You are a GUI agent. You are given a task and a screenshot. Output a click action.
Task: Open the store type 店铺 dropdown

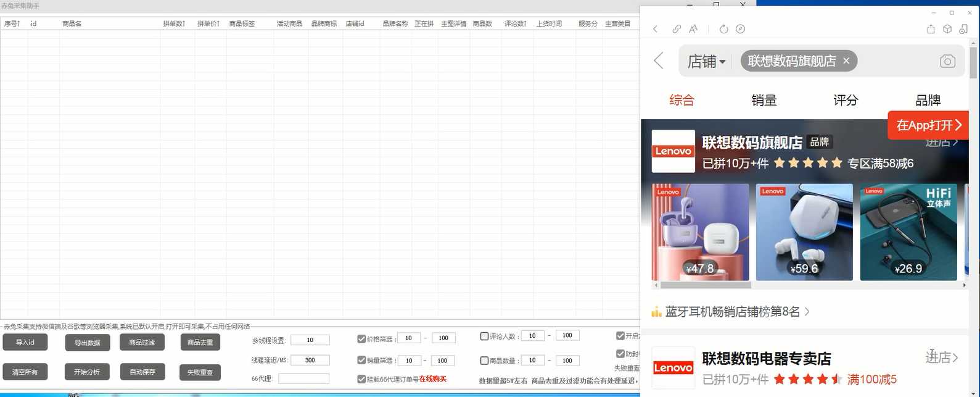707,61
